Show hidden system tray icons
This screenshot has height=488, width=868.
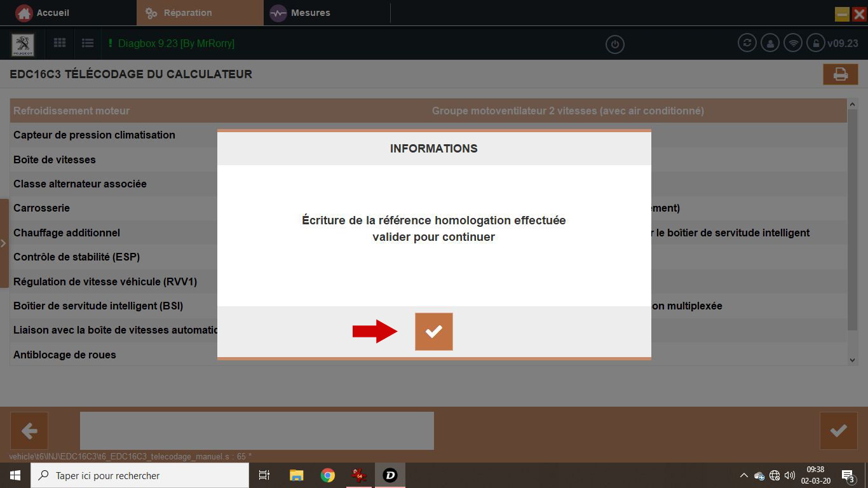744,475
